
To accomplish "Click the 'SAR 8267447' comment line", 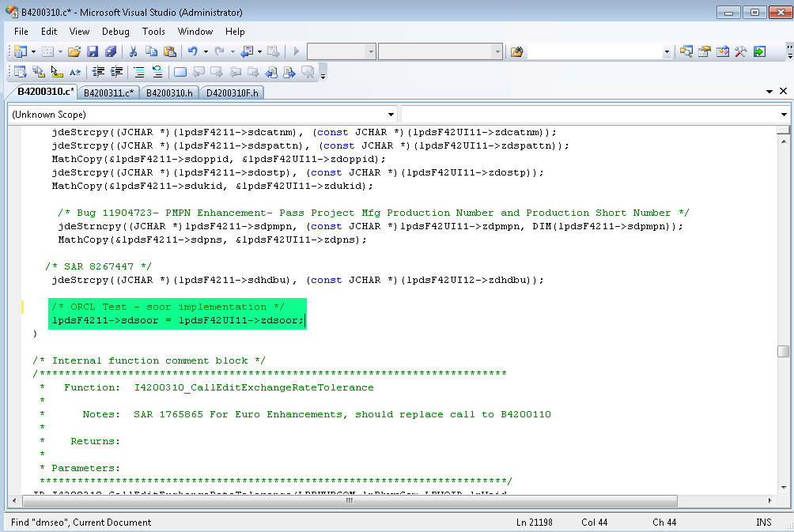I will coord(98,266).
